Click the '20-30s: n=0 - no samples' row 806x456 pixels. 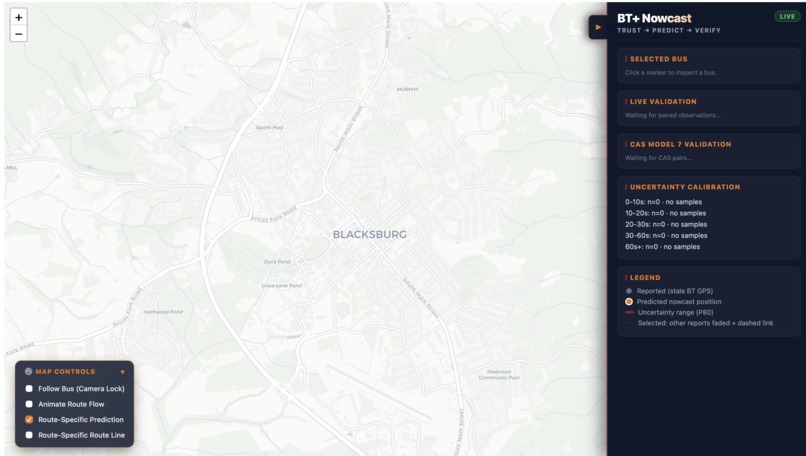(x=666, y=225)
